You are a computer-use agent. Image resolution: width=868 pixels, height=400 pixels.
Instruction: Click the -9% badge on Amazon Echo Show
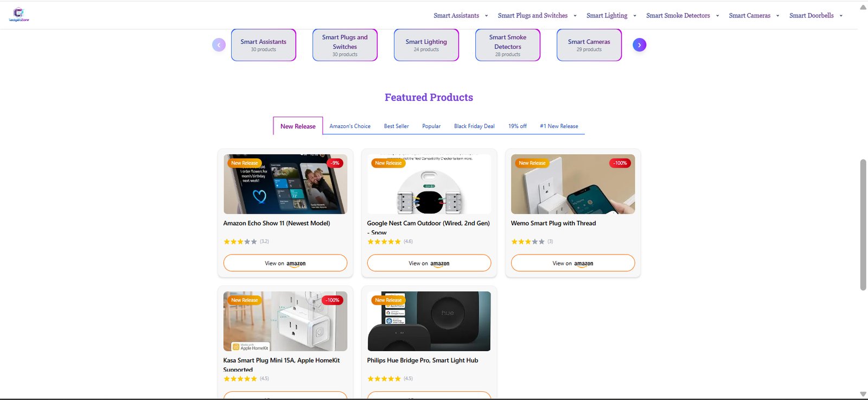[x=335, y=163]
